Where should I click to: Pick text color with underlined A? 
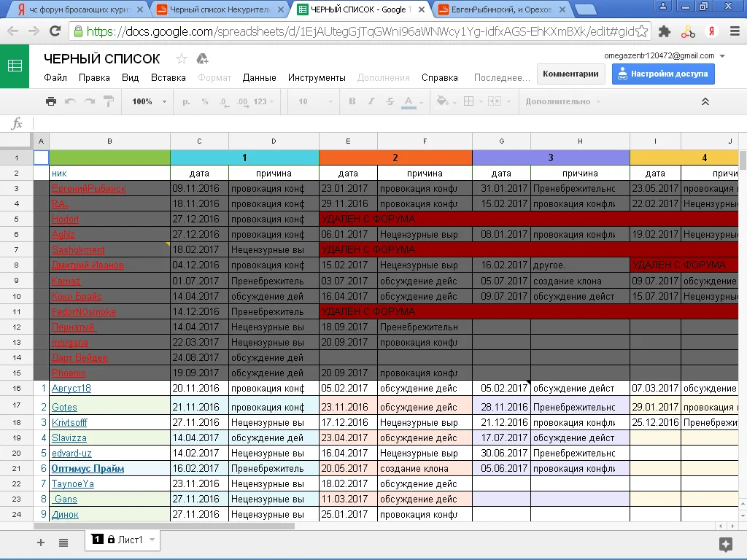[x=409, y=101]
